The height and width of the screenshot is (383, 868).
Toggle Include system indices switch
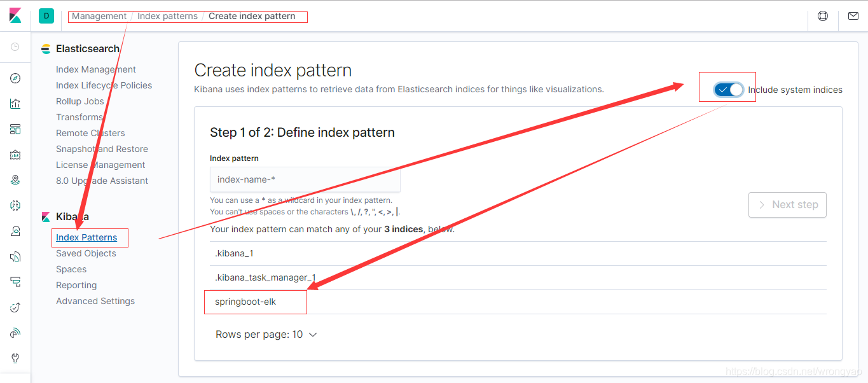[729, 90]
